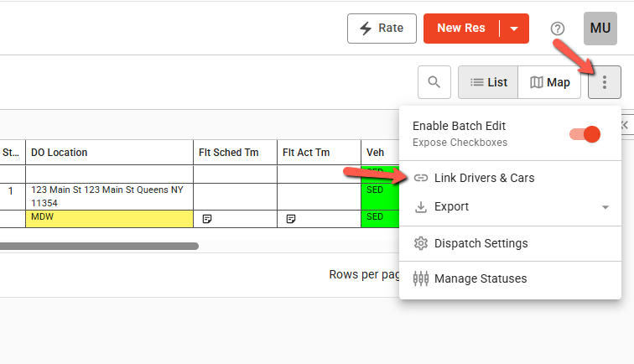The image size is (634, 364).
Task: Select the yellow MDW location cell
Action: coord(109,218)
